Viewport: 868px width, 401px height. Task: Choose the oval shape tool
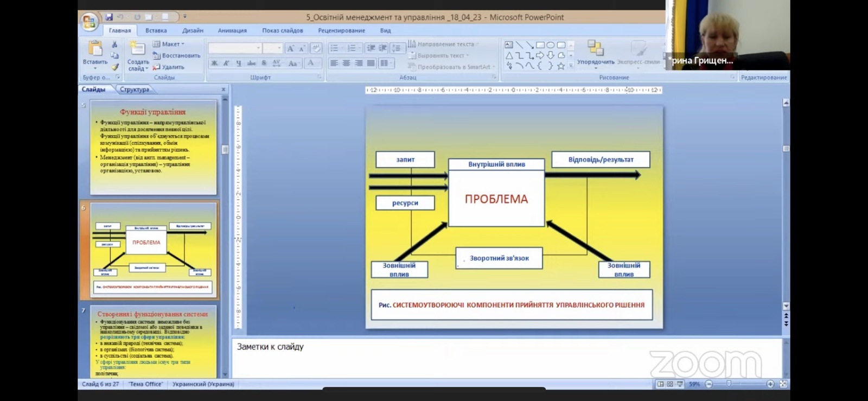click(x=551, y=45)
